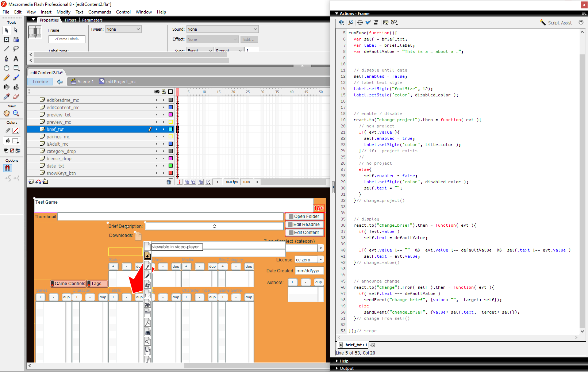The width and height of the screenshot is (588, 372).
Task: Click the Check Syntax checkmark icon
Action: pos(368,23)
